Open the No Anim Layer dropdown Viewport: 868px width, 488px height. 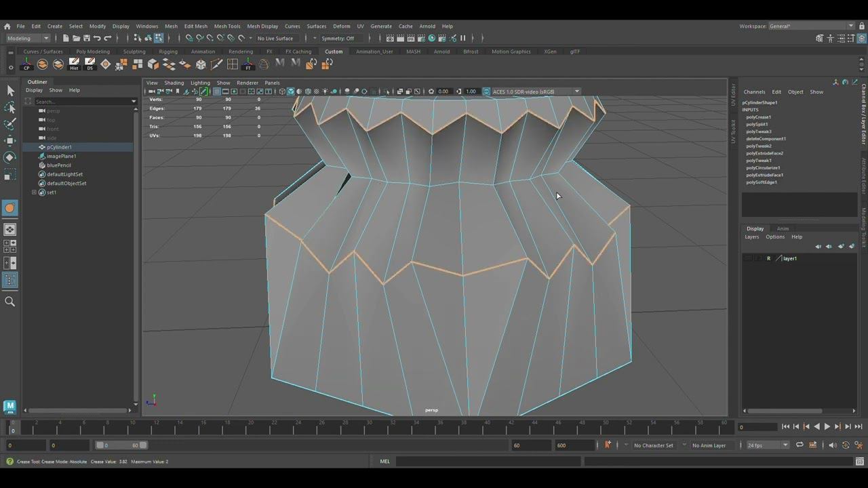pos(710,445)
